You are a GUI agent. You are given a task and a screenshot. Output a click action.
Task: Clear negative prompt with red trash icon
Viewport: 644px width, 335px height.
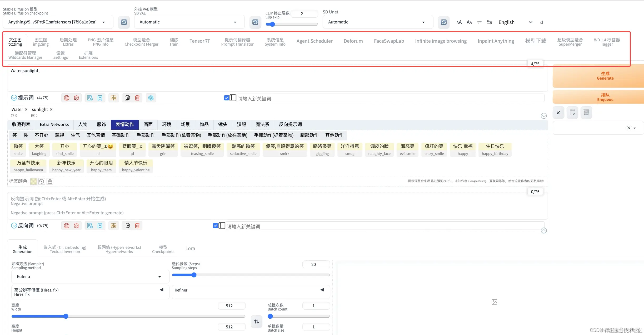click(x=137, y=226)
